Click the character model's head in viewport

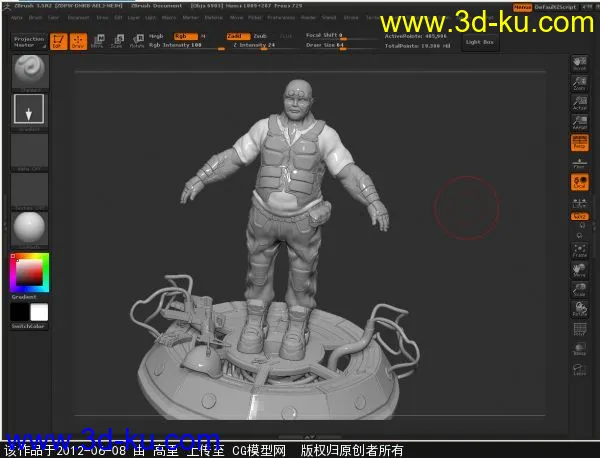[298, 98]
